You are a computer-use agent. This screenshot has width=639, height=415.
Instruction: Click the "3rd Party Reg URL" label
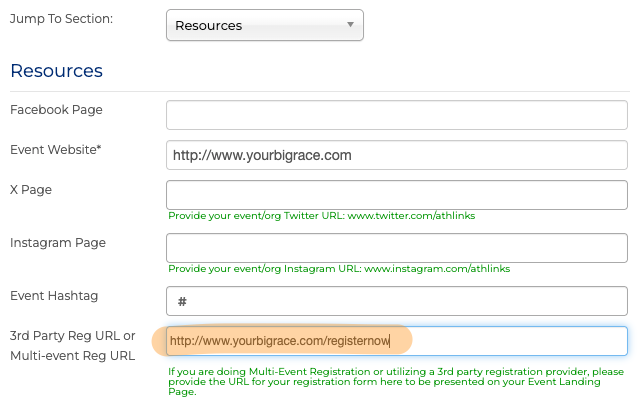pyautogui.click(x=72, y=335)
